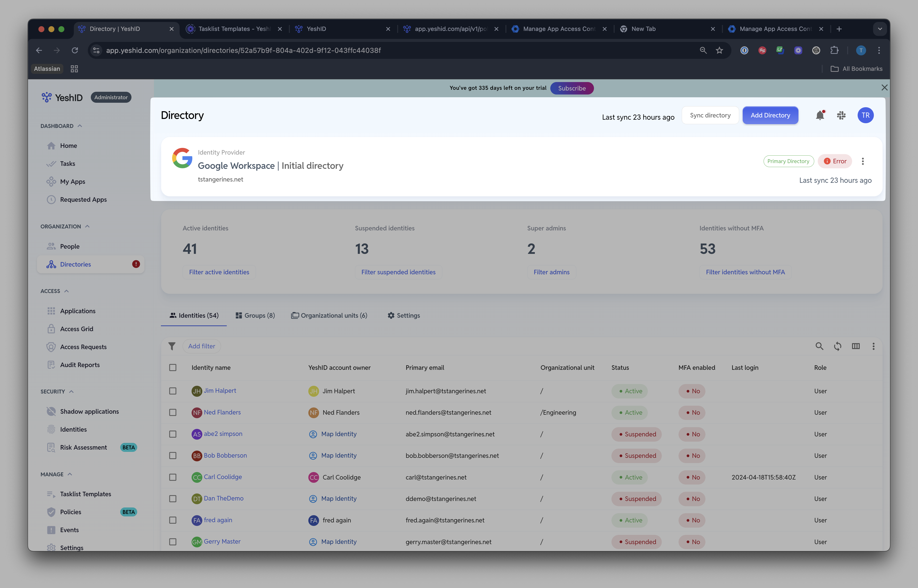
Task: Collapse the Organization sidebar section
Action: click(88, 226)
